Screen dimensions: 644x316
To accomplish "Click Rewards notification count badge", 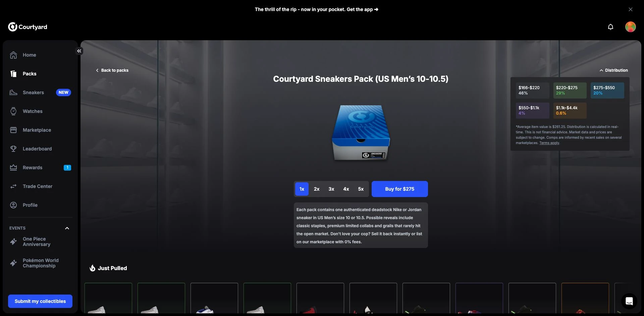I will pyautogui.click(x=67, y=168).
